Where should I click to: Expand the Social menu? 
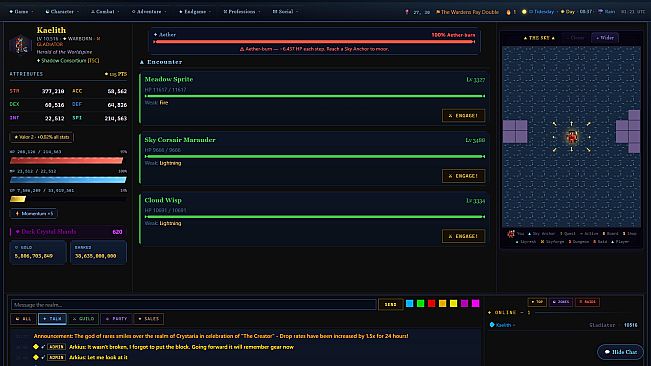pyautogui.click(x=285, y=12)
